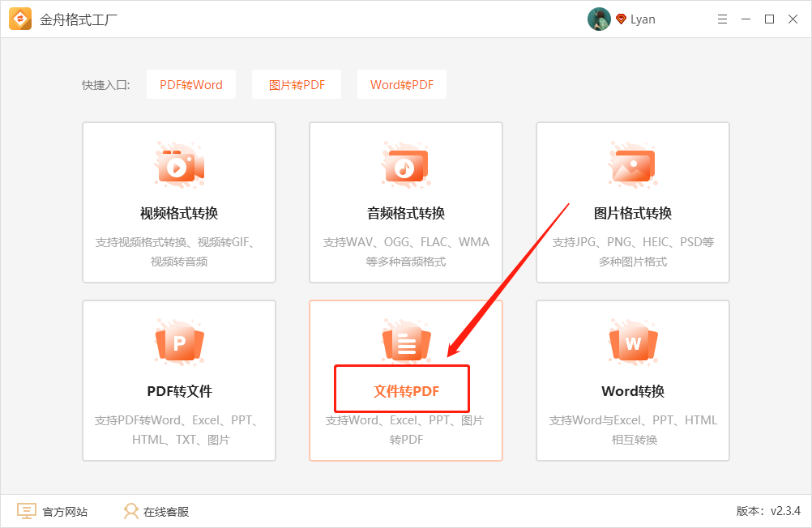The width and height of the screenshot is (812, 528).
Task: Click description 支持JPG、PNG、HEIC、PSD等
Action: click(633, 242)
